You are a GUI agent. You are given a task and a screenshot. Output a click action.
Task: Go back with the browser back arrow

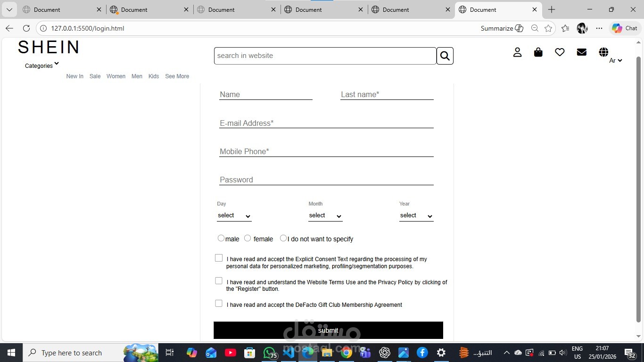(9, 28)
